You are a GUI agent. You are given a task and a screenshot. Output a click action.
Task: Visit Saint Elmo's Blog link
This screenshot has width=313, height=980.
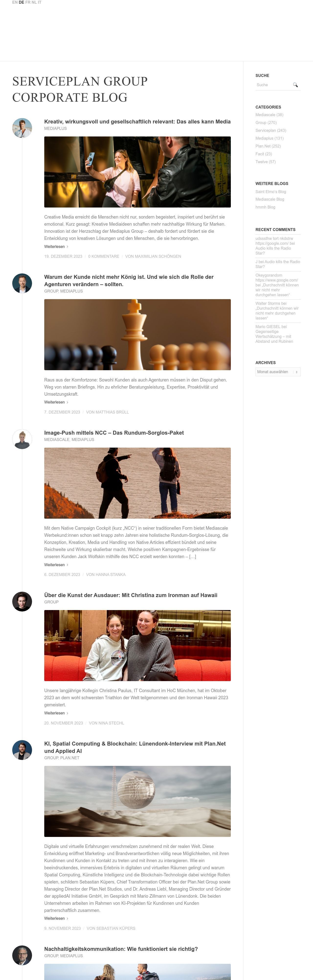coord(270,192)
